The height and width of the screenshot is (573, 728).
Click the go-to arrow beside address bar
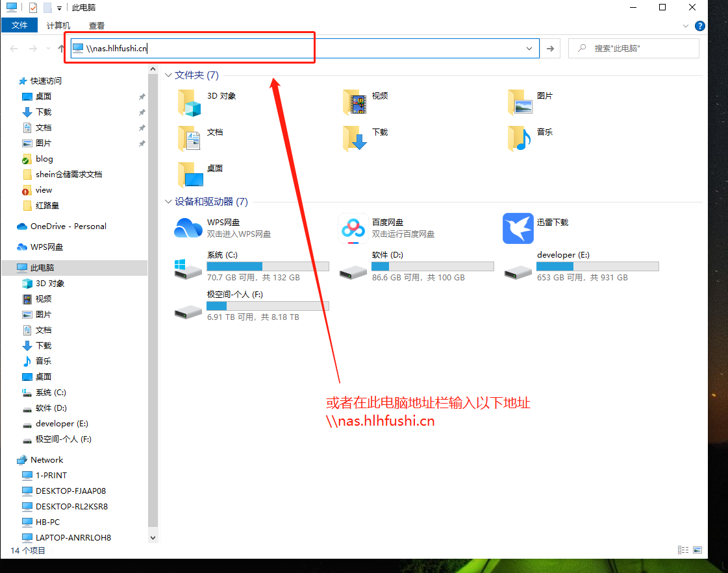[x=550, y=49]
